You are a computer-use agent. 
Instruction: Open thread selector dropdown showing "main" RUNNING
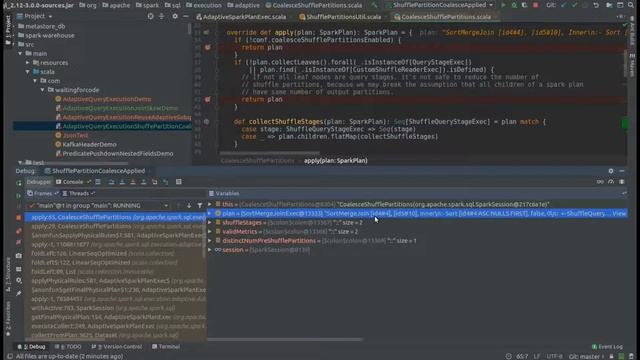(x=99, y=206)
